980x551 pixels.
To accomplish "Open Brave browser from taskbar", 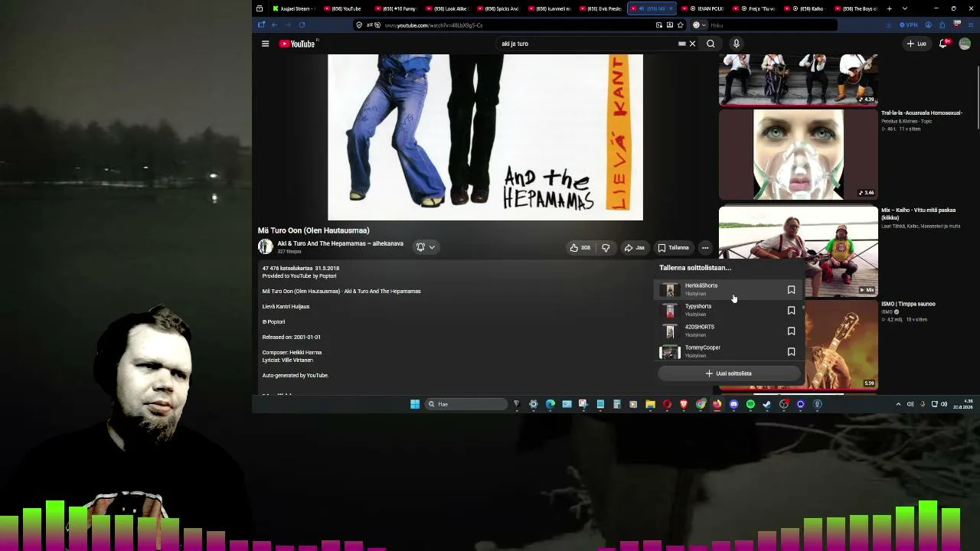I will [x=684, y=404].
